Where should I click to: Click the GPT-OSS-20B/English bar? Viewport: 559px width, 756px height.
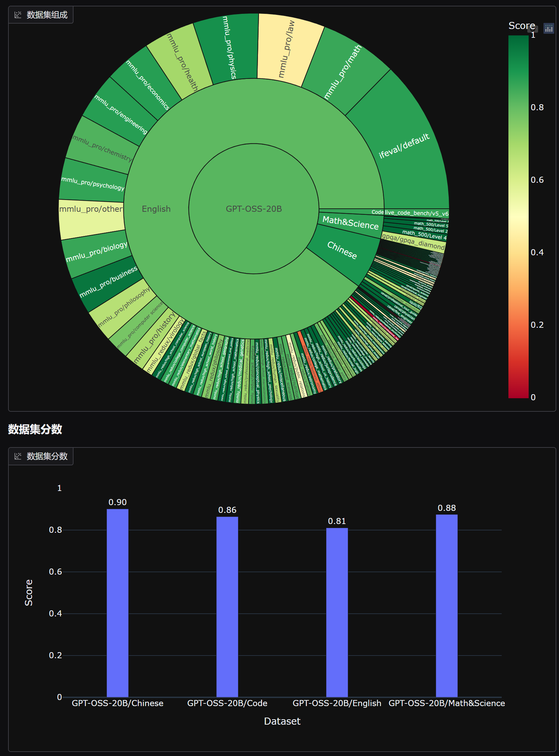tap(337, 612)
